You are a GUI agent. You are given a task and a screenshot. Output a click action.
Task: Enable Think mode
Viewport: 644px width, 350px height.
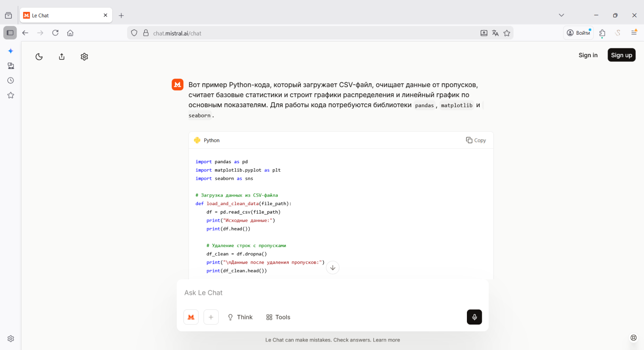coord(240,317)
